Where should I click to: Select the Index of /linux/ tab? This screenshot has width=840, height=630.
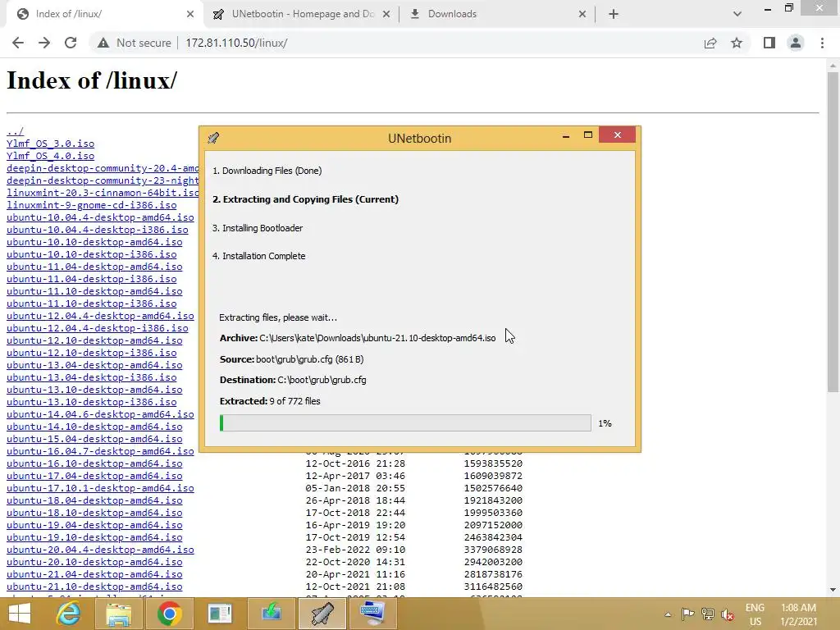[x=104, y=14]
